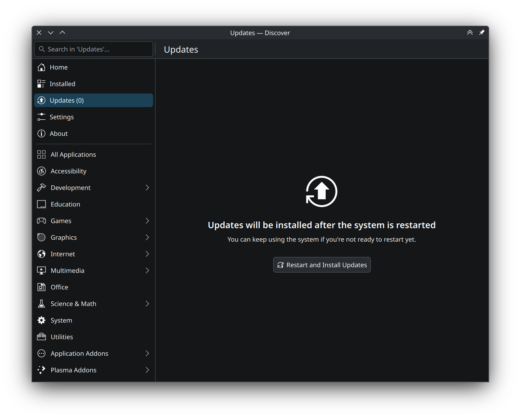Viewport: 521px width, 420px height.
Task: Expand the Development category chevron
Action: (147, 188)
